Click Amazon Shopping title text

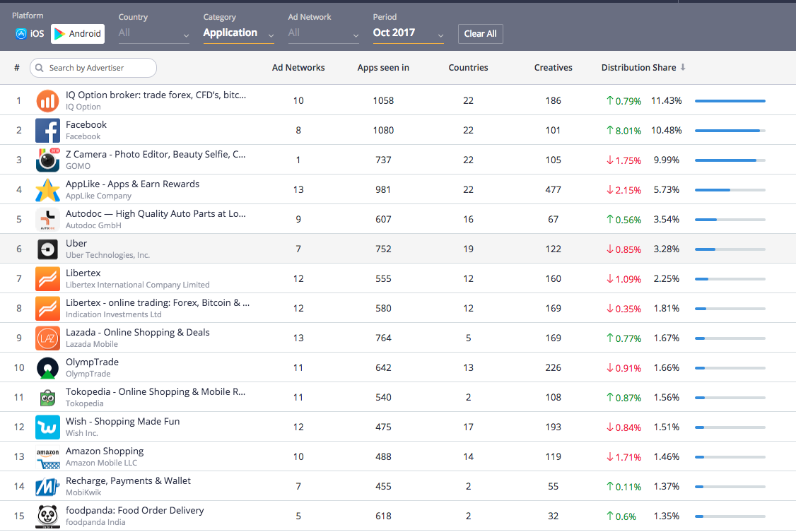point(105,451)
